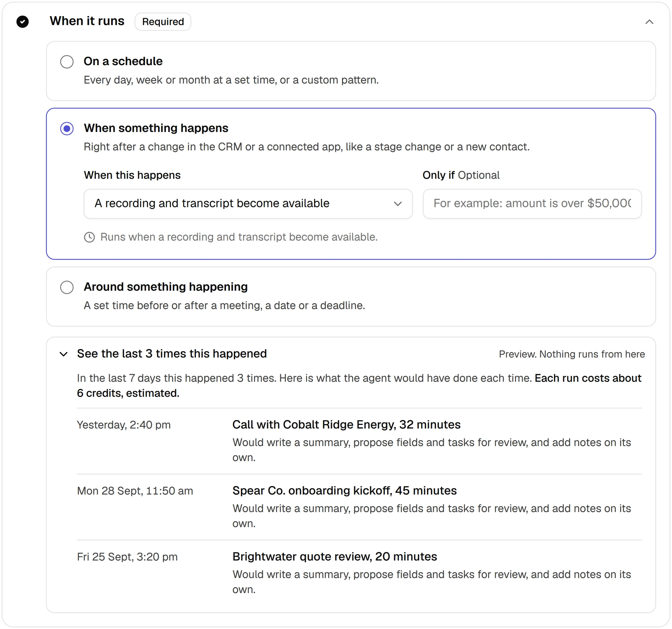Click the When this happens label

(132, 175)
